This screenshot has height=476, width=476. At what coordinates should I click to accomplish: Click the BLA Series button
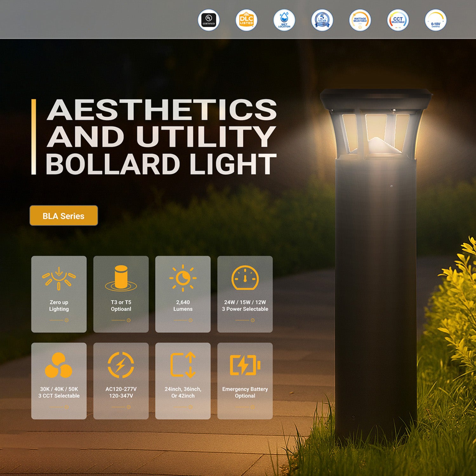(64, 216)
